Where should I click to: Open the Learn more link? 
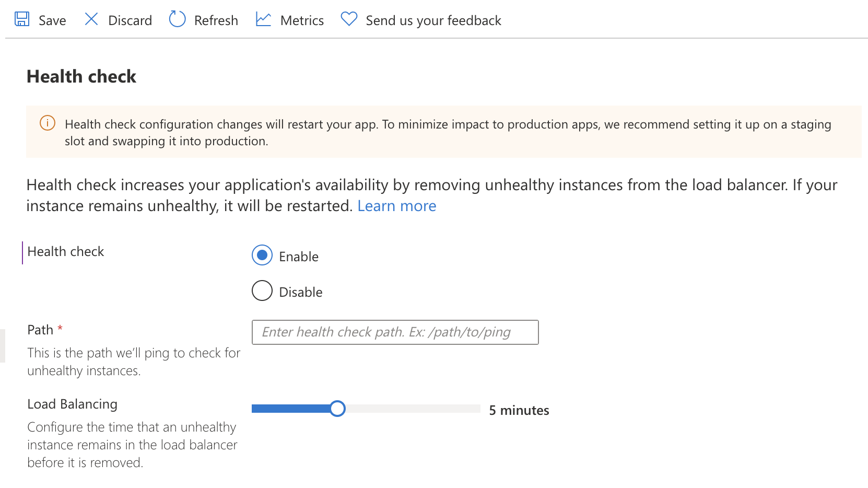click(x=396, y=205)
